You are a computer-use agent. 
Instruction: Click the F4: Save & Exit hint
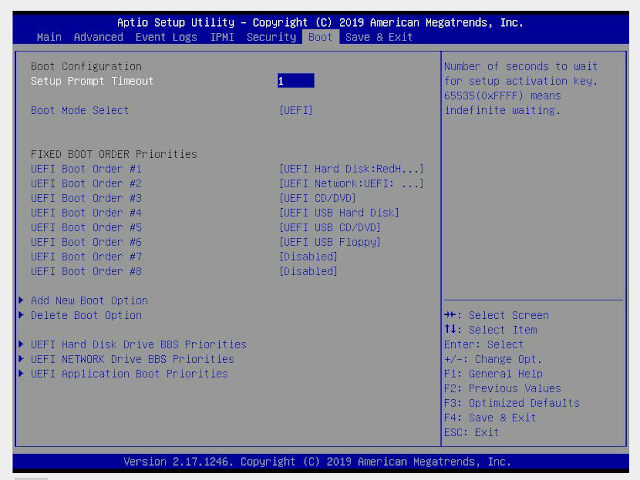point(490,418)
